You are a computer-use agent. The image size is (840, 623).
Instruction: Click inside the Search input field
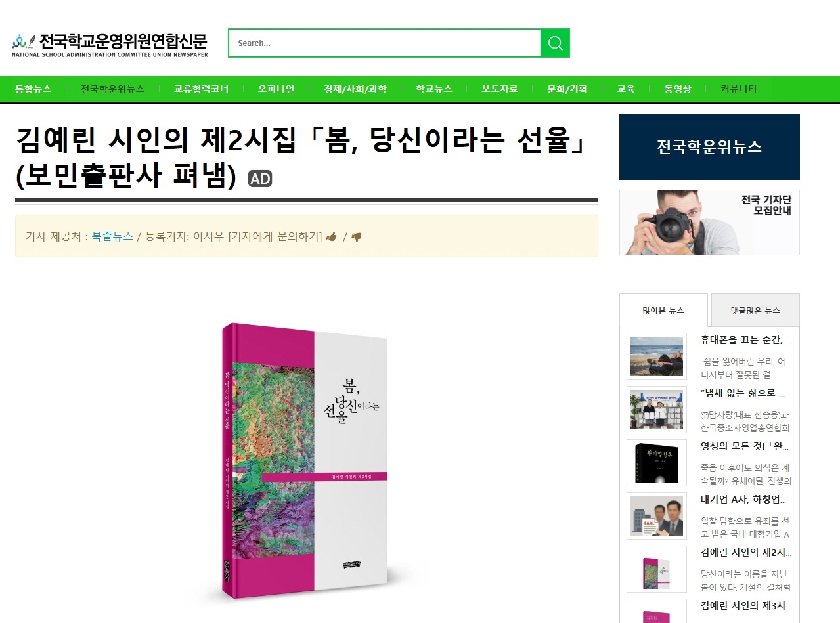pos(384,43)
